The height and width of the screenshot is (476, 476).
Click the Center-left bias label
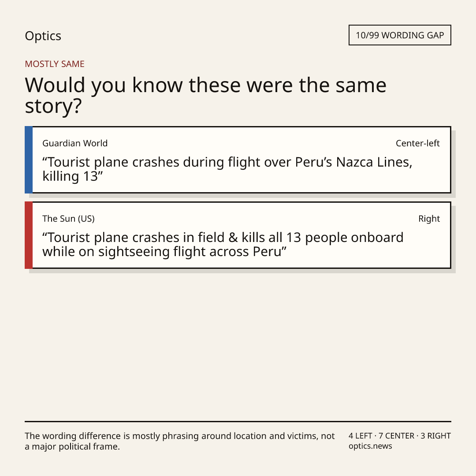click(418, 143)
